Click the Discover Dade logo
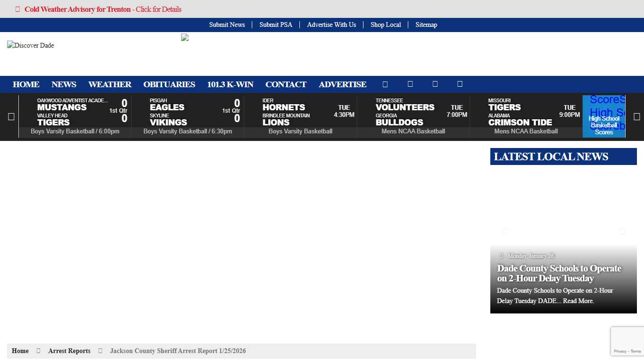 (x=31, y=46)
